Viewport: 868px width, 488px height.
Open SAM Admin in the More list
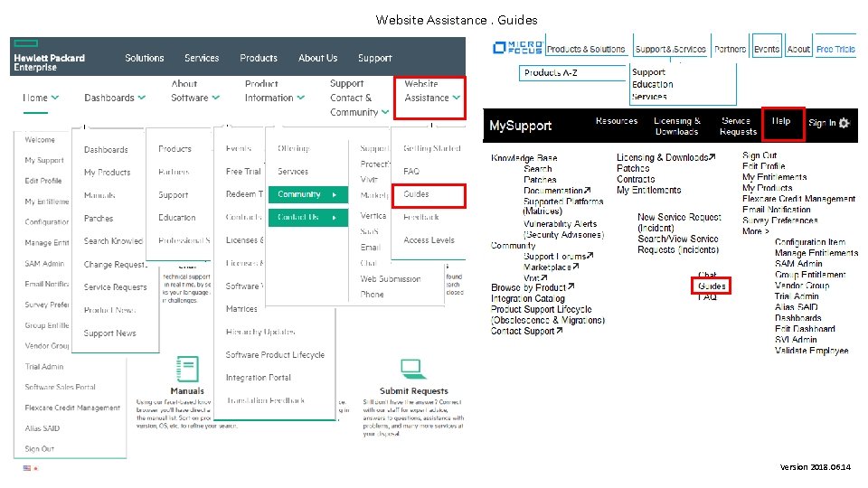pos(798,264)
